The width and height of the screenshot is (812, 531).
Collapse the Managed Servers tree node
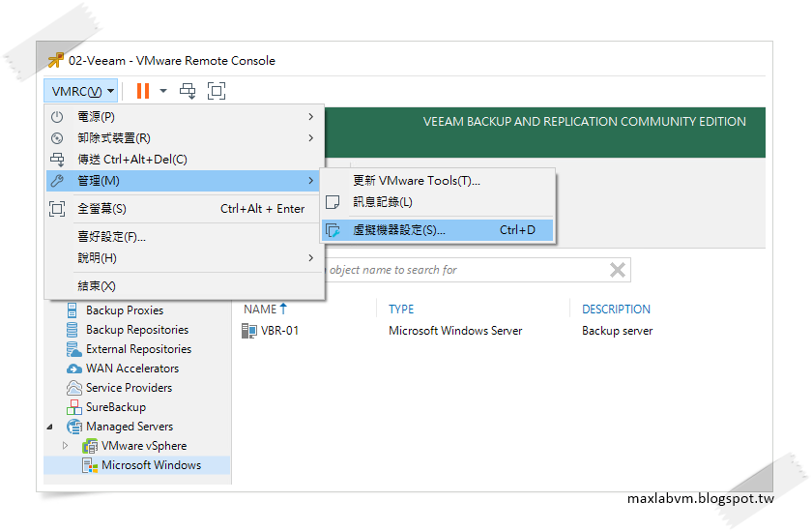coord(49,427)
